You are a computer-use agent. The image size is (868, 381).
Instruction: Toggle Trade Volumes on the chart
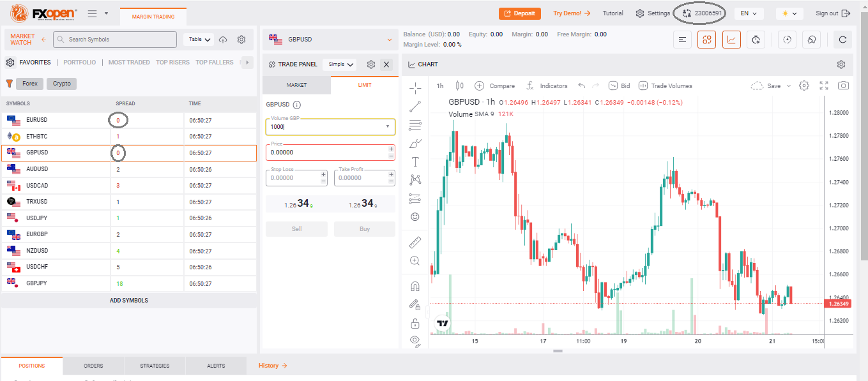point(665,86)
